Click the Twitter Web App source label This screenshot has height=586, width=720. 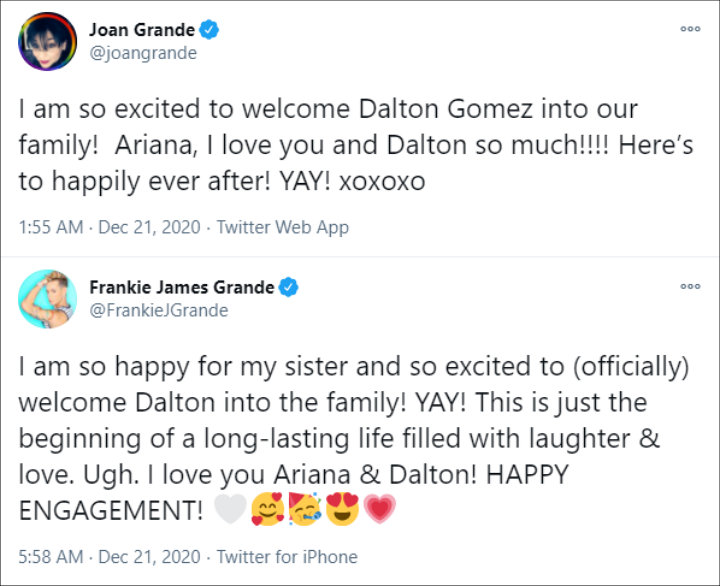[x=282, y=227]
